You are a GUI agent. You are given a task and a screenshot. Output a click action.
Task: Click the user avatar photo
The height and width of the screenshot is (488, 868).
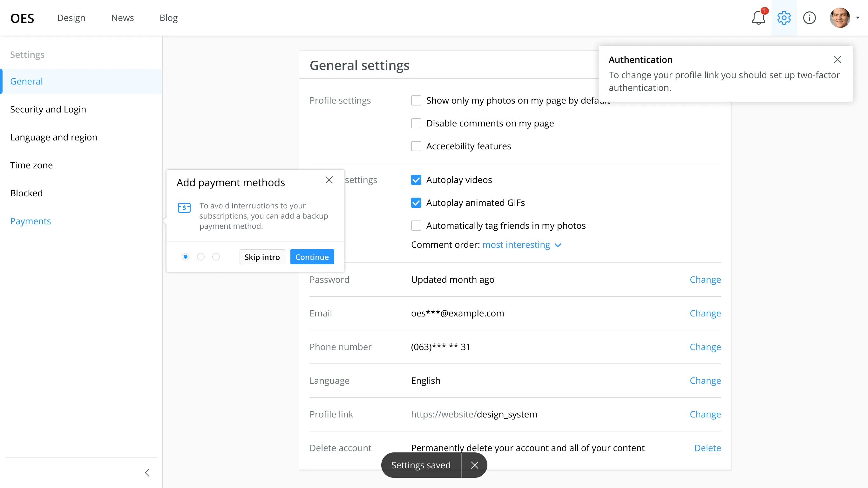839,18
